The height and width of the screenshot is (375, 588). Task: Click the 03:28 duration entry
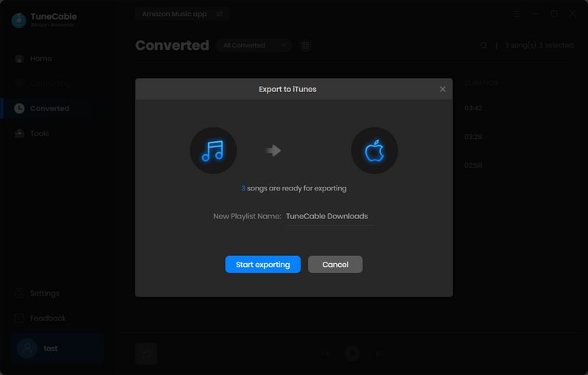point(473,137)
